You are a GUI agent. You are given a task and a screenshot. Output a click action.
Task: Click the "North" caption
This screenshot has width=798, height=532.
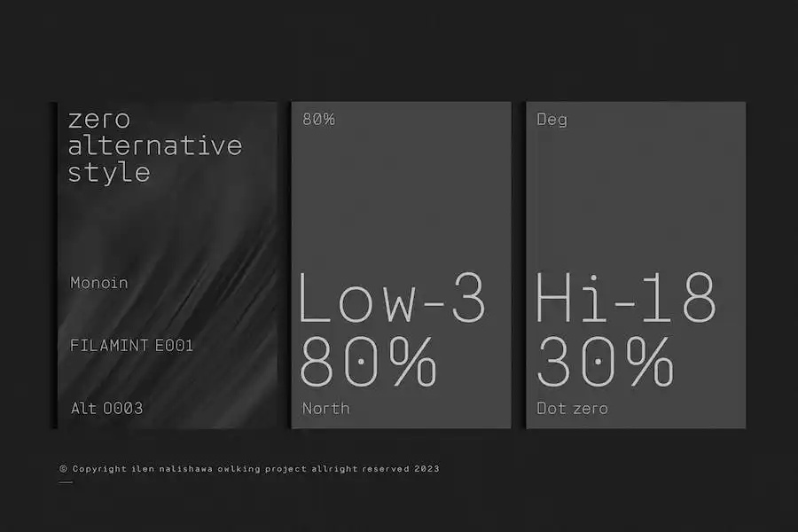(325, 408)
